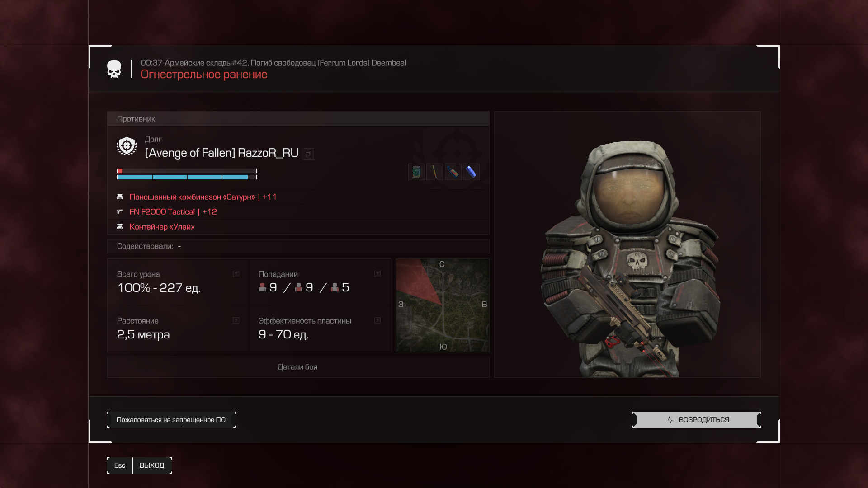The image size is (868, 488).
Task: Open help tooltip for Расстояние
Action: tap(236, 320)
